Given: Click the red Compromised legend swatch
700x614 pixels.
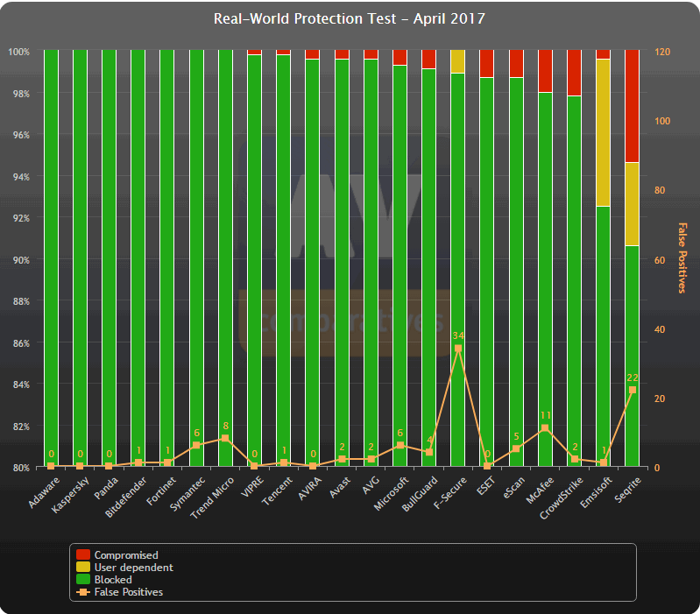Looking at the screenshot, I should point(83,554).
